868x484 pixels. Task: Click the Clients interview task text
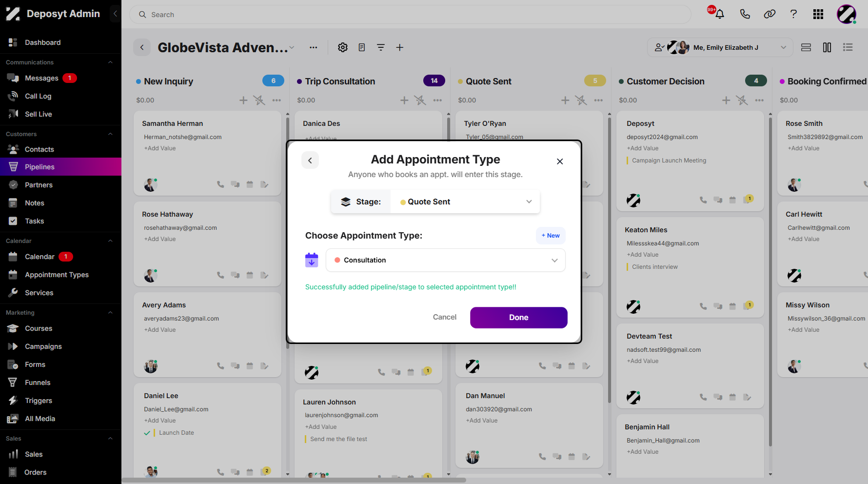[x=655, y=267]
